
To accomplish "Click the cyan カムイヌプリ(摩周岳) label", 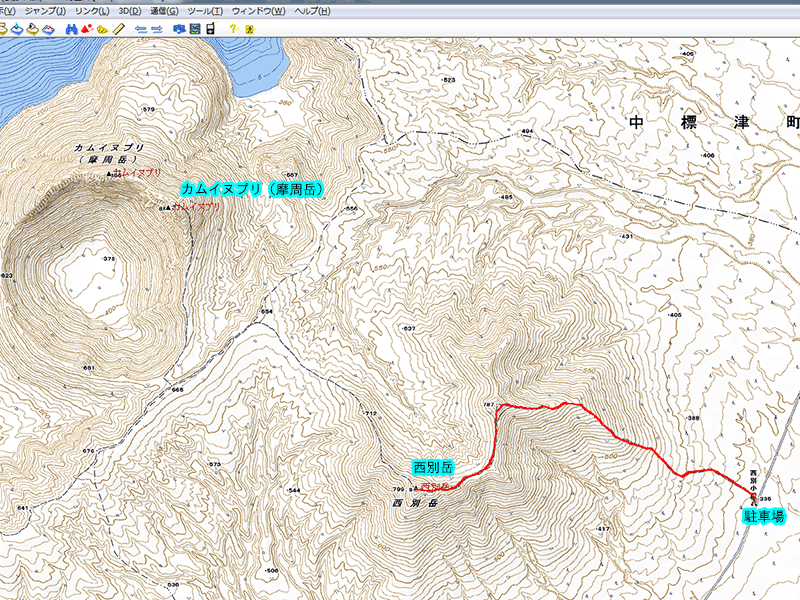I will [254, 189].
